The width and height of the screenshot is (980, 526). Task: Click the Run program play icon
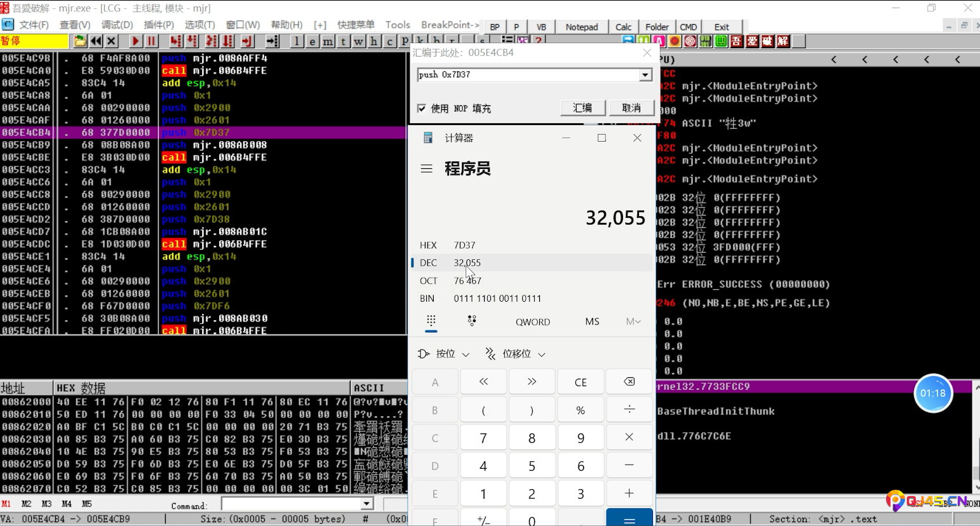(135, 41)
